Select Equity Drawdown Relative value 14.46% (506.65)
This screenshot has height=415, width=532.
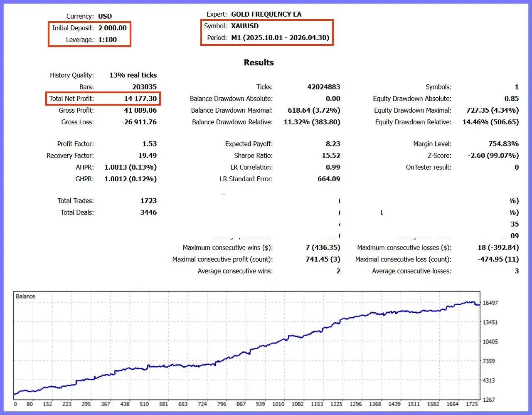pos(490,122)
